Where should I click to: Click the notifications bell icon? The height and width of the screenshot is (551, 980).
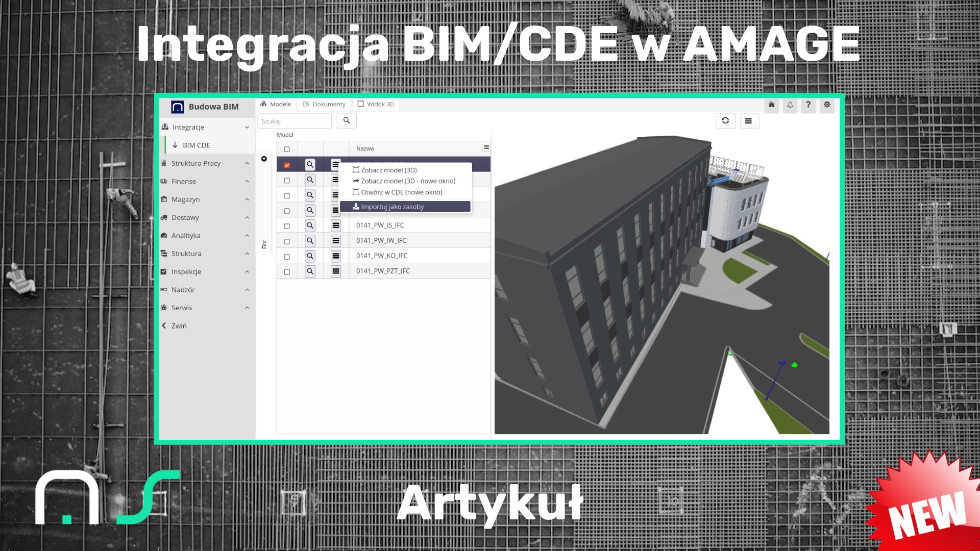pos(790,105)
